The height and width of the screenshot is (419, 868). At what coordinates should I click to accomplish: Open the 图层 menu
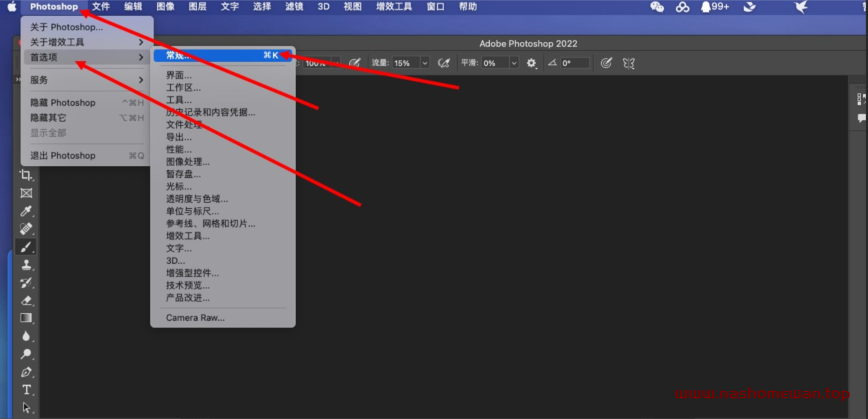tap(198, 7)
